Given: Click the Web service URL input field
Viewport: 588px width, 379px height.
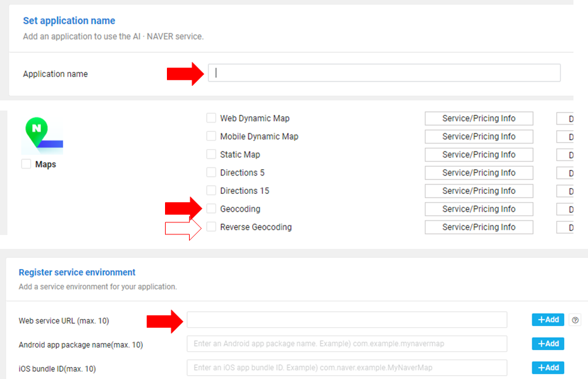Looking at the screenshot, I should (x=347, y=320).
